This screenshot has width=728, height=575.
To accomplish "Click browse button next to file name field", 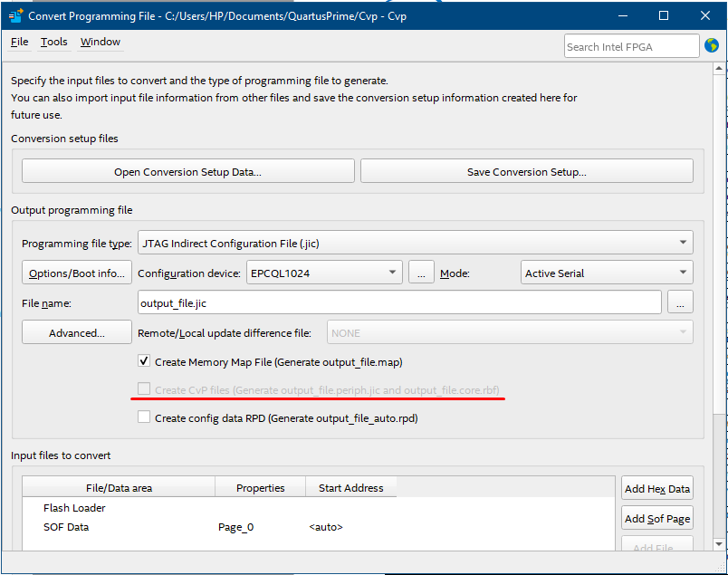I will pyautogui.click(x=680, y=302).
